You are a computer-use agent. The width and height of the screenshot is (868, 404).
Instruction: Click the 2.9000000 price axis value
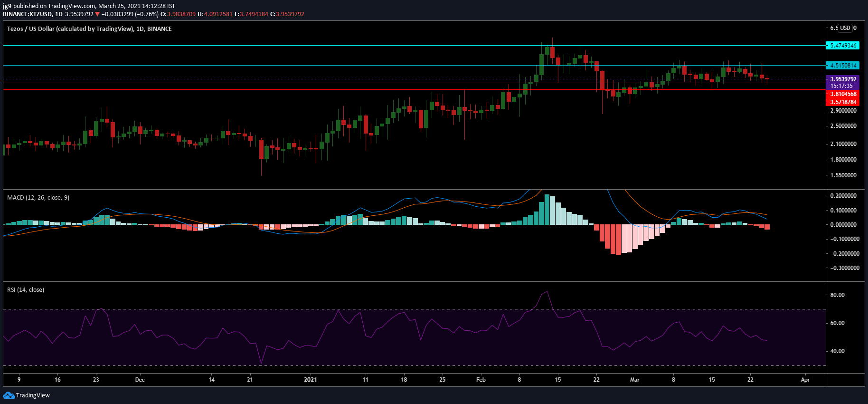pyautogui.click(x=843, y=111)
